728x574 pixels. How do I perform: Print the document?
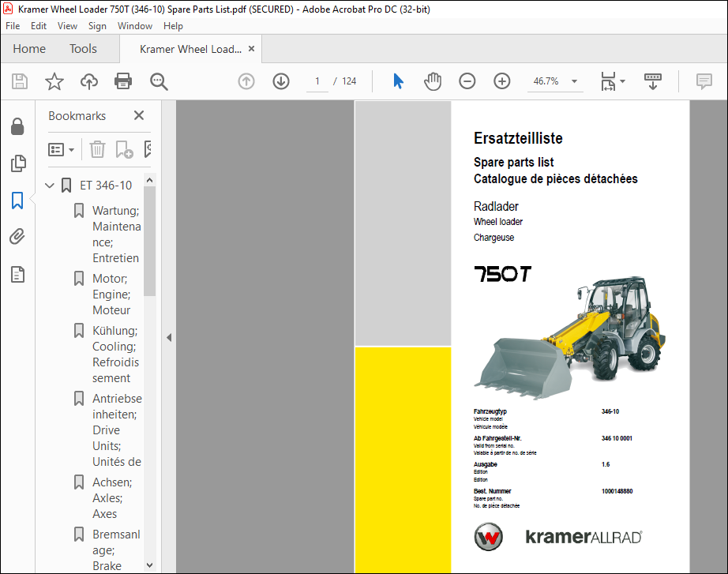pos(123,81)
